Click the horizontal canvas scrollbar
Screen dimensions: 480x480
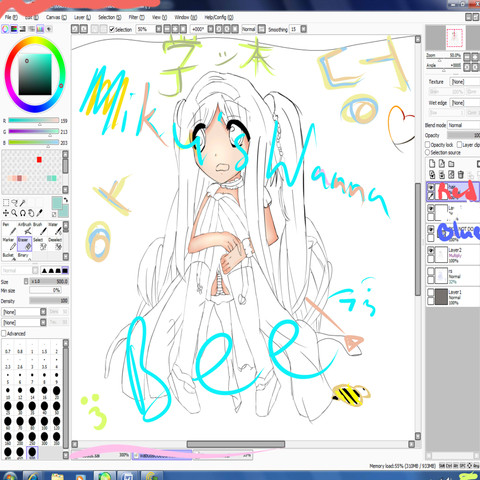(x=236, y=444)
